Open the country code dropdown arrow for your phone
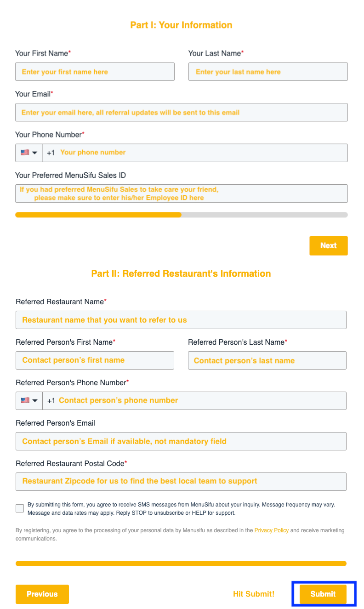The width and height of the screenshot is (364, 609). pyautogui.click(x=34, y=152)
